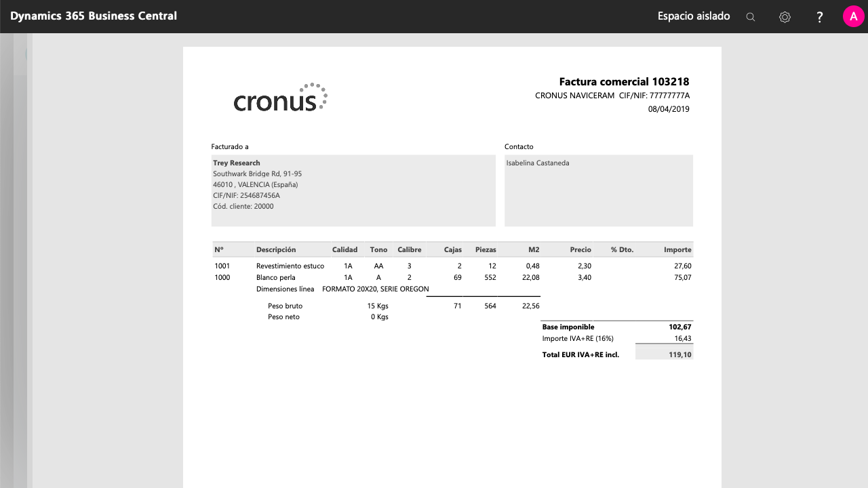Image resolution: width=868 pixels, height=488 pixels.
Task: Click the Cronus logo on the invoice
Action: pyautogui.click(x=280, y=98)
